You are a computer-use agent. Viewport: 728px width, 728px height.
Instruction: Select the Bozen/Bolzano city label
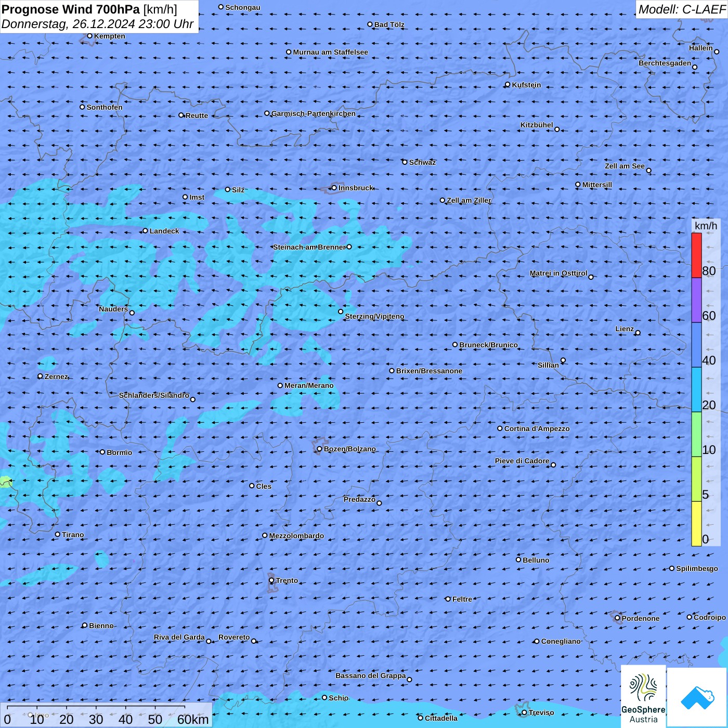click(349, 449)
